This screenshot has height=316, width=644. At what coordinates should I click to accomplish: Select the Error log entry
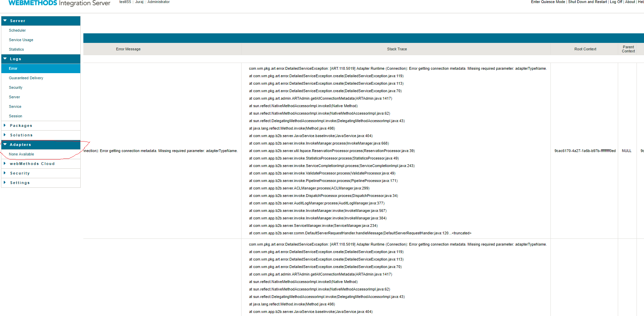click(41, 68)
